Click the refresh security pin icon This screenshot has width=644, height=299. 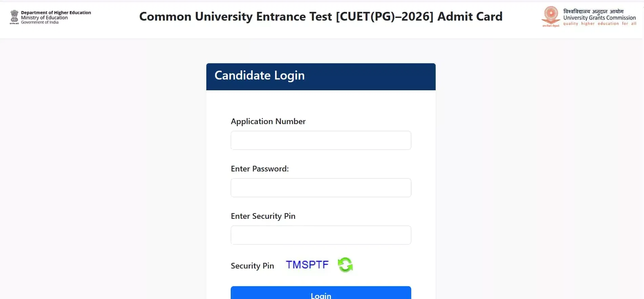[345, 265]
